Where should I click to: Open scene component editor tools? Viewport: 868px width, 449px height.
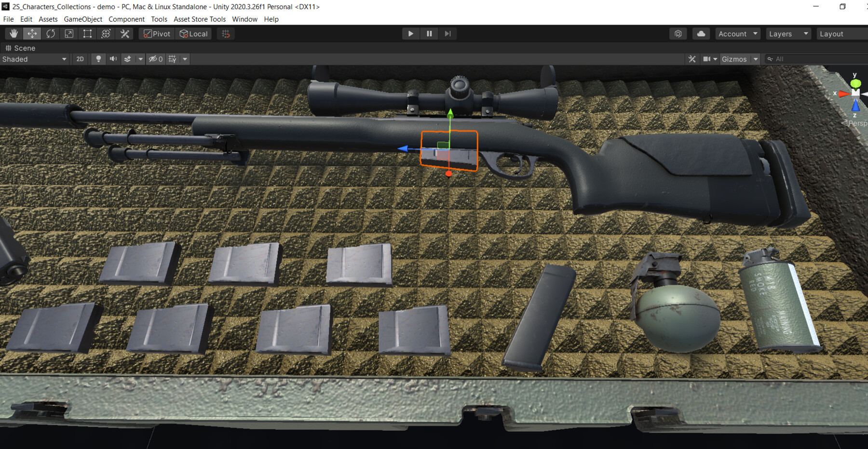[692, 59]
